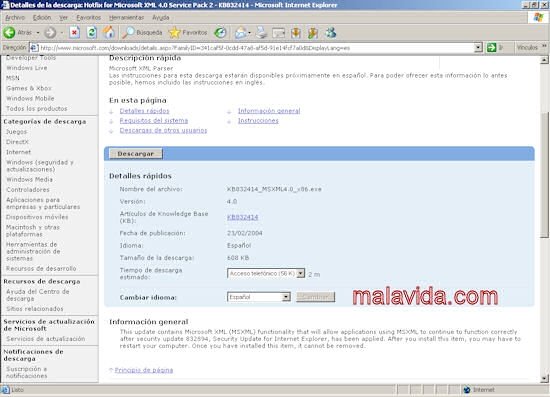The height and width of the screenshot is (397, 550).
Task: Refresh the page with the green arrows icon
Action: tap(92, 33)
